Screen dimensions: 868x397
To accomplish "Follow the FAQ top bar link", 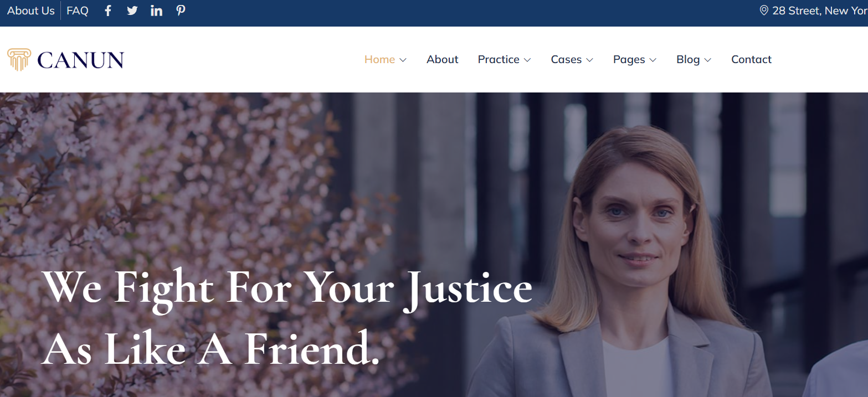I will pos(78,11).
